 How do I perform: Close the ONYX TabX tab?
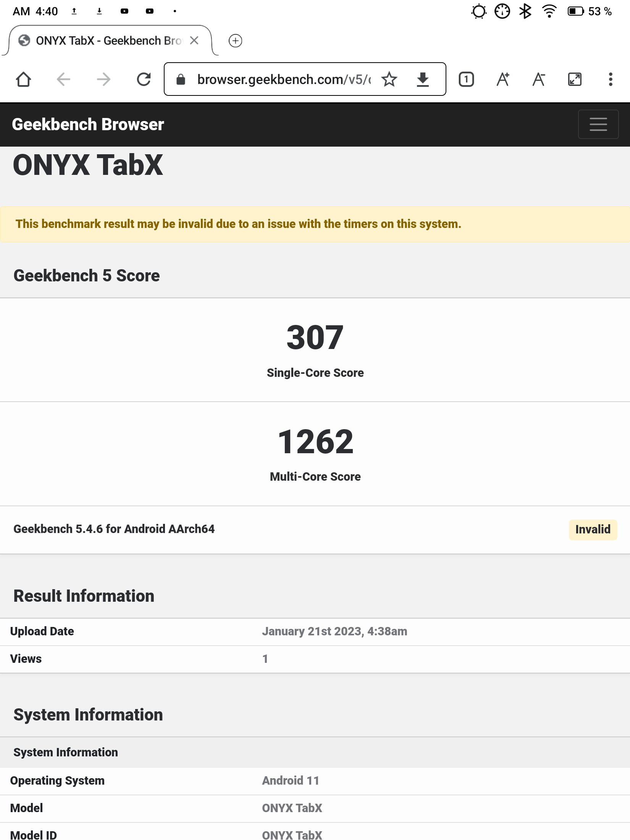coord(194,40)
